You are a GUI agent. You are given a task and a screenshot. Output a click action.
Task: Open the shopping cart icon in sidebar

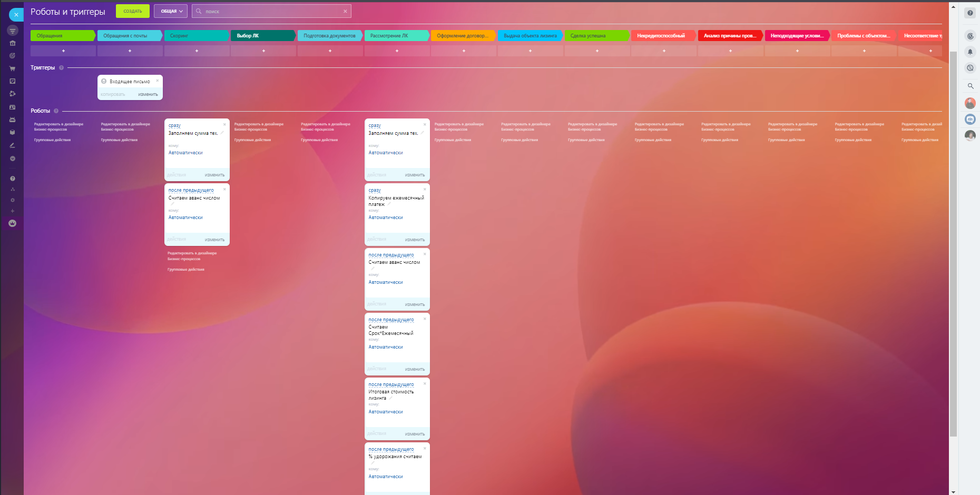pos(13,68)
